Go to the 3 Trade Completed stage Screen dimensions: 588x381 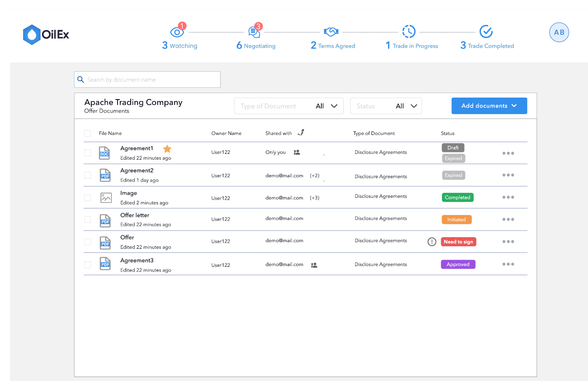coord(487,46)
